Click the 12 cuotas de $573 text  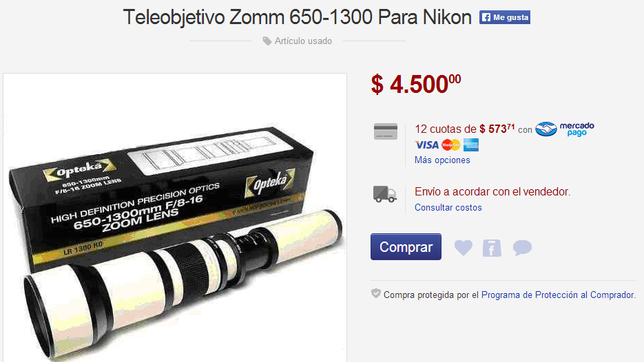464,129
